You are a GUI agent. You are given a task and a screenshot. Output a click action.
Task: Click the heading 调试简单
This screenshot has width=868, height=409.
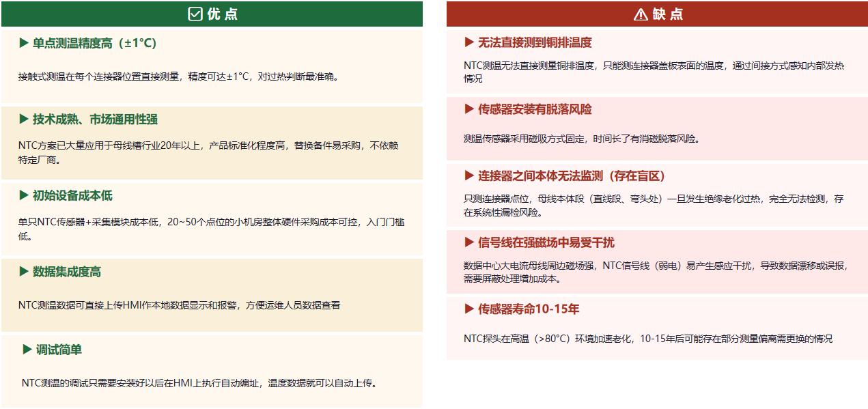(x=59, y=350)
